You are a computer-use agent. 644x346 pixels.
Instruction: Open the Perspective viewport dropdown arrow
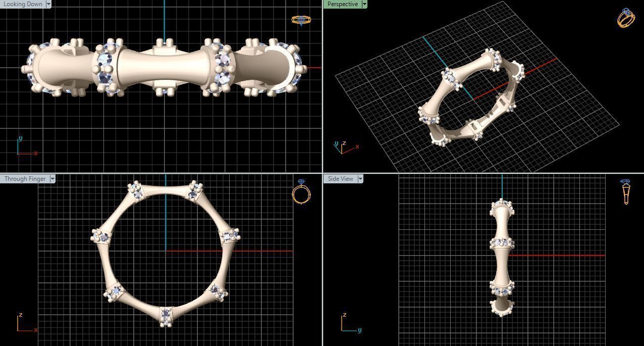coord(364,4)
